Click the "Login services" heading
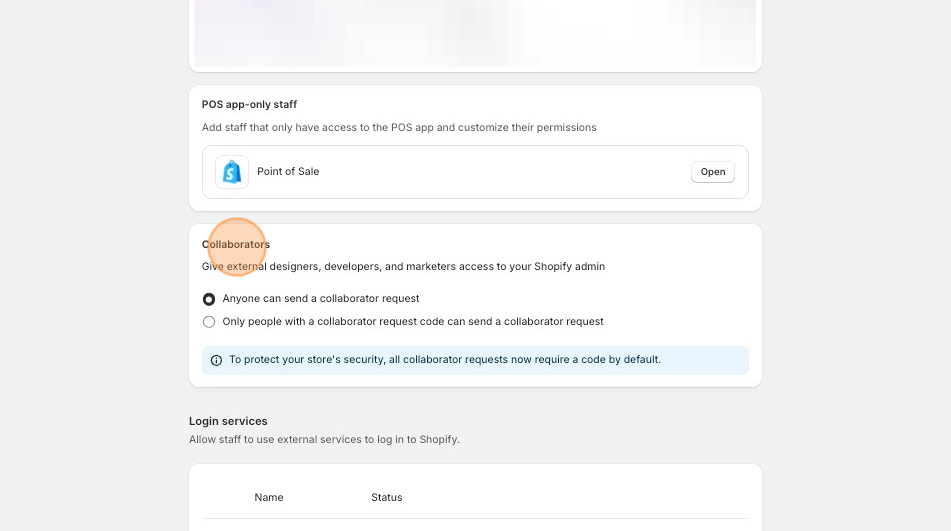The height and width of the screenshot is (531, 951). [x=228, y=421]
